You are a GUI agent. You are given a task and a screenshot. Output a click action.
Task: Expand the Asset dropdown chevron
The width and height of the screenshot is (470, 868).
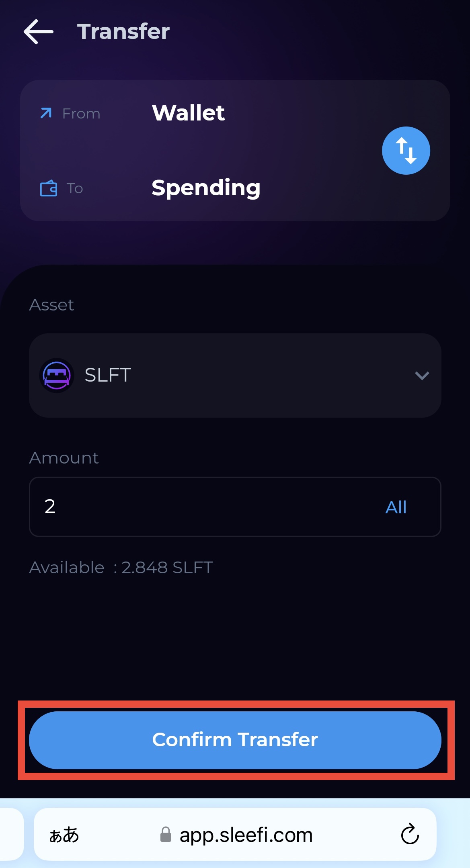422,376
